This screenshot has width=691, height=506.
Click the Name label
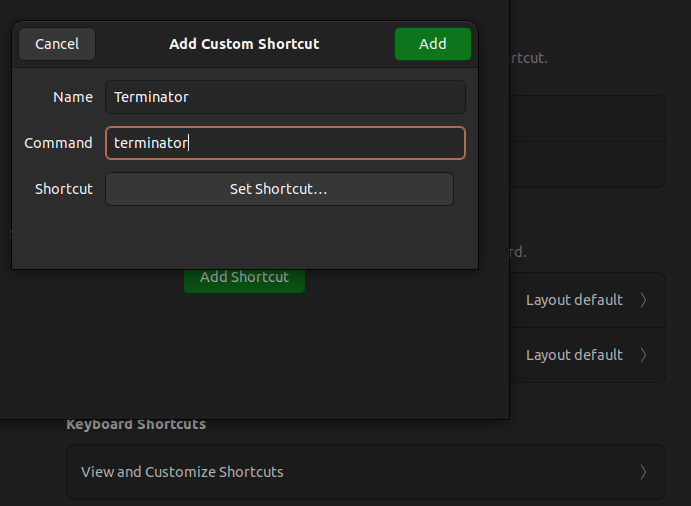tap(72, 97)
